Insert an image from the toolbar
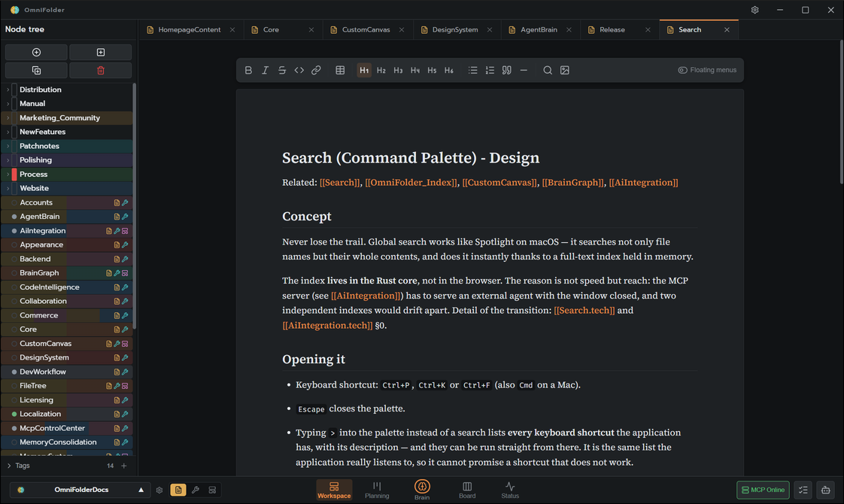Screen dimensions: 844x504 click(x=565, y=70)
